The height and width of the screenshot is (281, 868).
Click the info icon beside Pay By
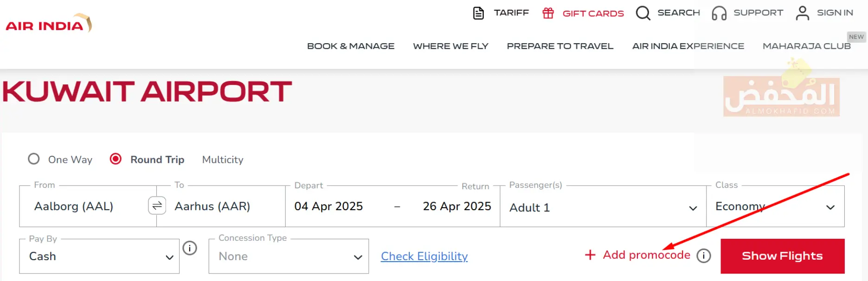point(190,248)
